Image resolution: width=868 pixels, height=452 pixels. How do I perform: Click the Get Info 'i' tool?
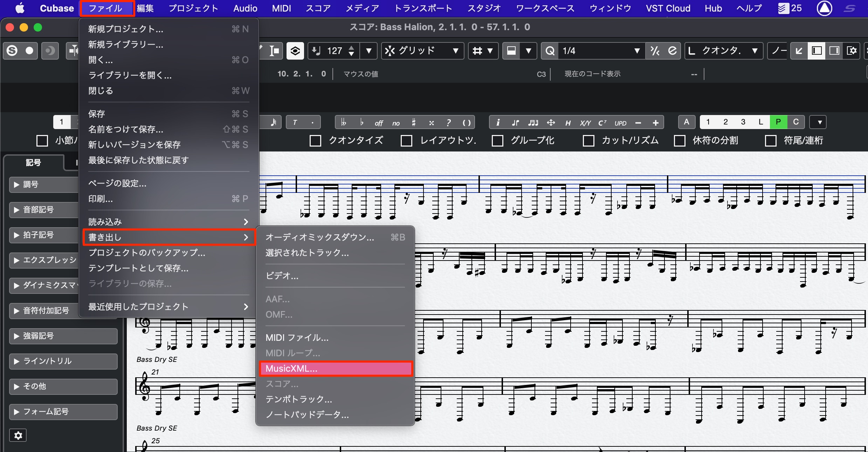pyautogui.click(x=498, y=123)
